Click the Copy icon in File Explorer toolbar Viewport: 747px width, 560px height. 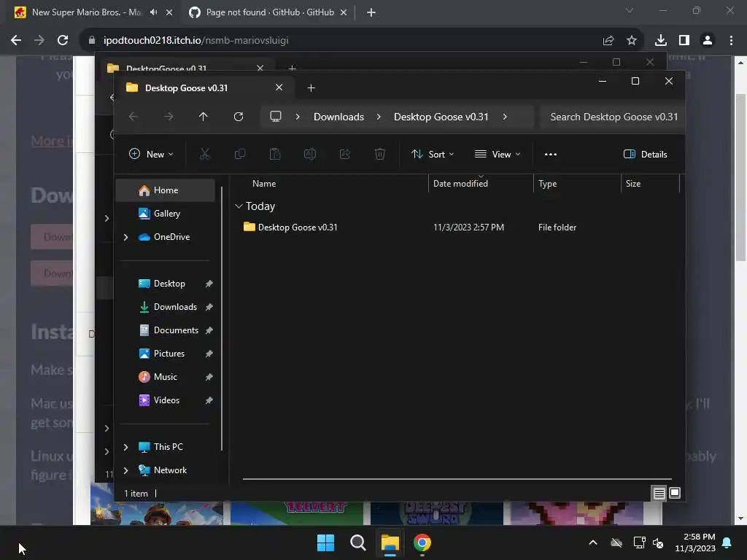coord(239,154)
